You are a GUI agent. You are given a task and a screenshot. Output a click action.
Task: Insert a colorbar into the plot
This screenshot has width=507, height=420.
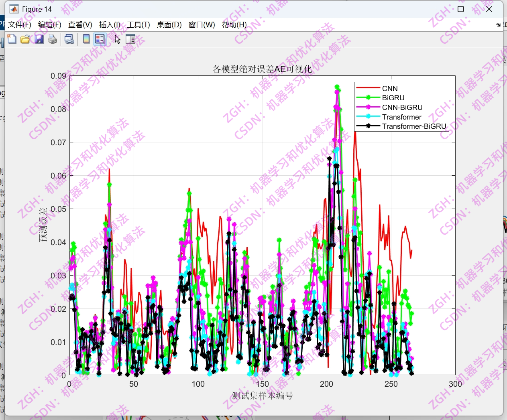[x=86, y=39]
